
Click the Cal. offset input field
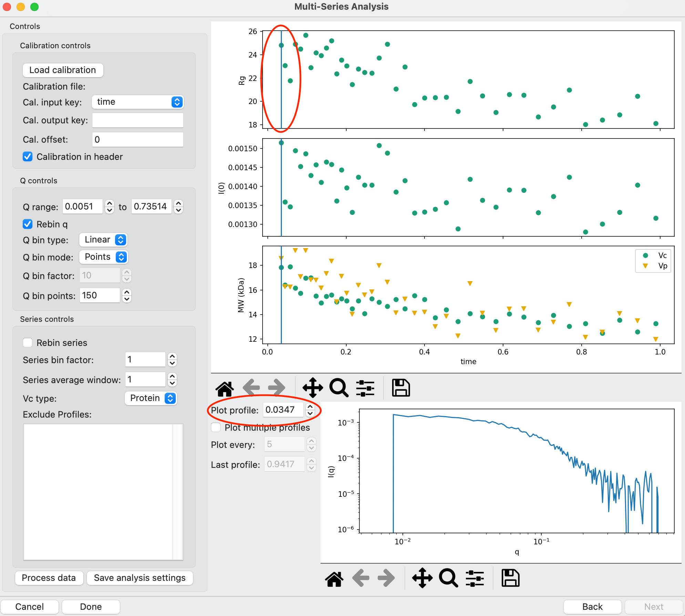coord(138,140)
